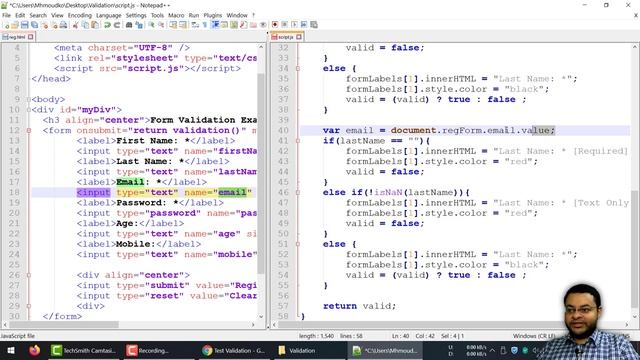640x360 pixels.
Task: Click 'Windows (CR LF)' status bar entry
Action: (x=534, y=336)
